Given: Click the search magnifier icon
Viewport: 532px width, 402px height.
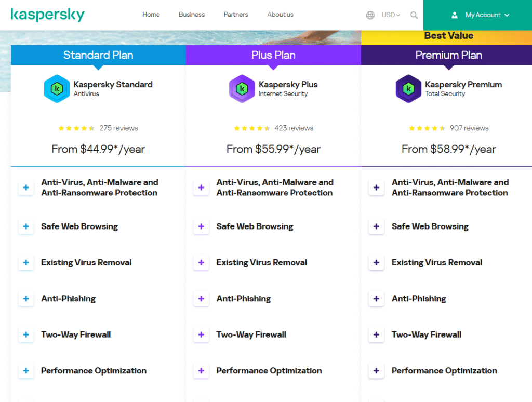Looking at the screenshot, I should [x=414, y=15].
